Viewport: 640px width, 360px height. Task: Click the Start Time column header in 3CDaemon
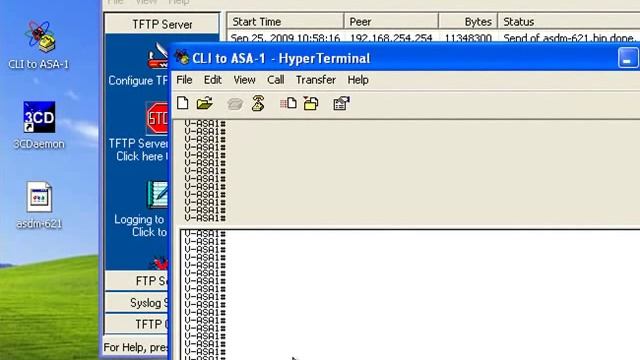(x=285, y=22)
